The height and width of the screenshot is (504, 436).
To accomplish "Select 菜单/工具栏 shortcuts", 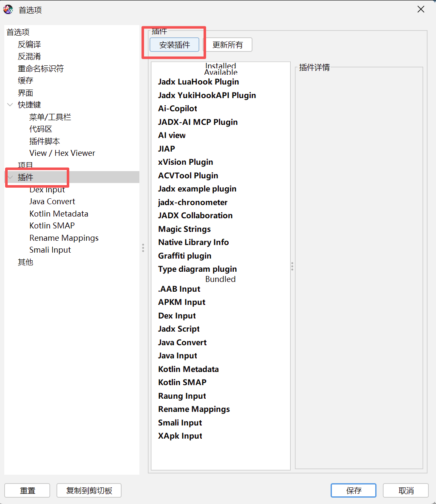I will point(50,117).
